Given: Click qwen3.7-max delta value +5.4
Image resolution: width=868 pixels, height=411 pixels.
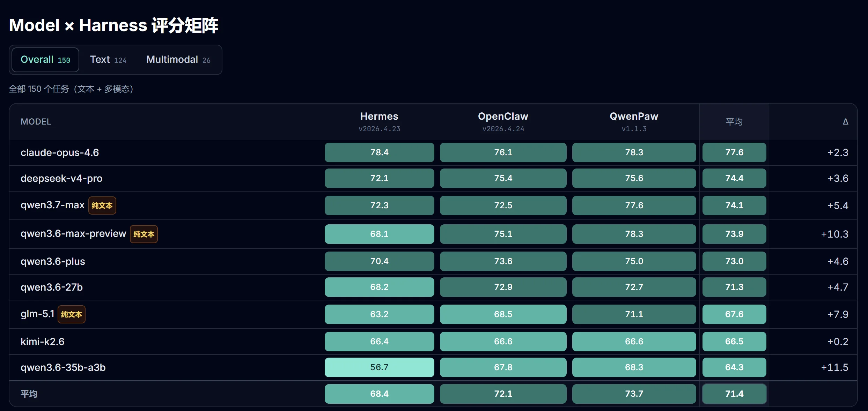Looking at the screenshot, I should point(838,205).
